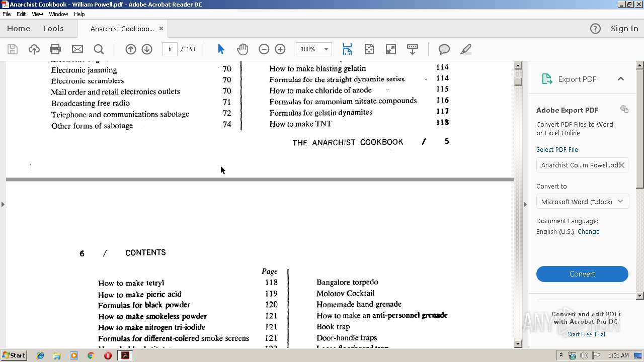Click the fit-width scrolling icon
This screenshot has height=362, width=644.
pyautogui.click(x=347, y=49)
